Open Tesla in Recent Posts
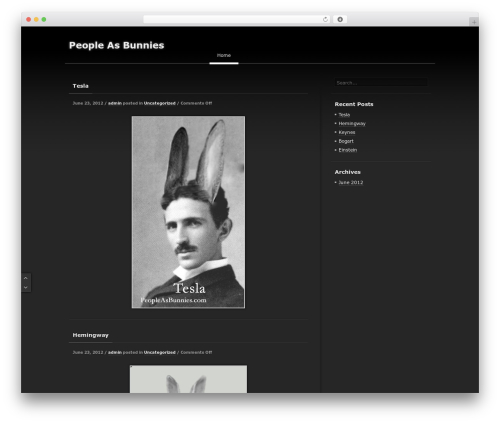Viewport: 500px width, 423px height. pos(344,115)
